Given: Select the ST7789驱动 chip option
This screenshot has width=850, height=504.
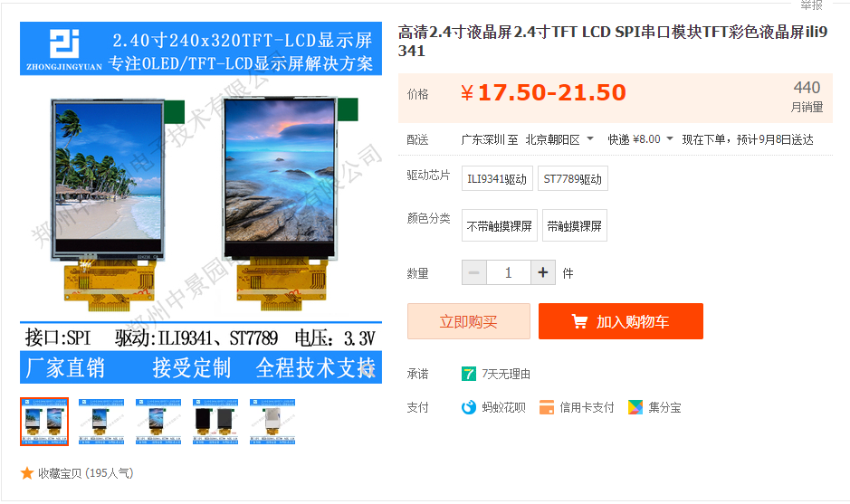Looking at the screenshot, I should click(573, 179).
